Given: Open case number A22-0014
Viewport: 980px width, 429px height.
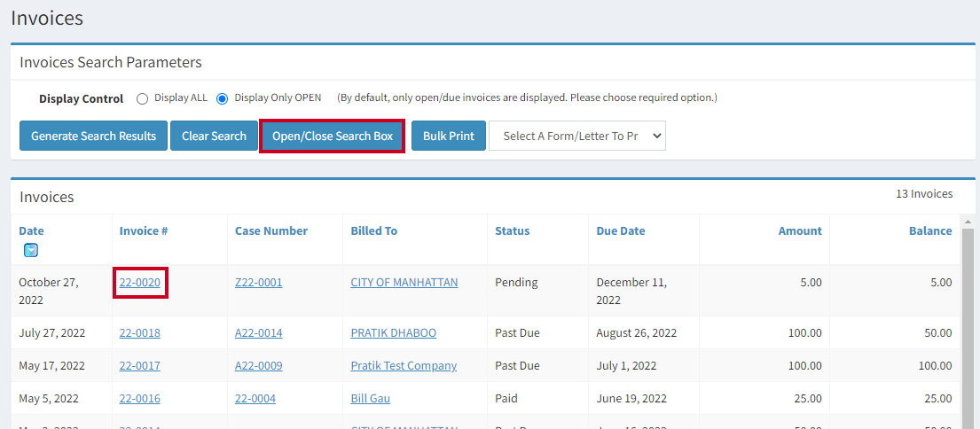Looking at the screenshot, I should point(259,333).
